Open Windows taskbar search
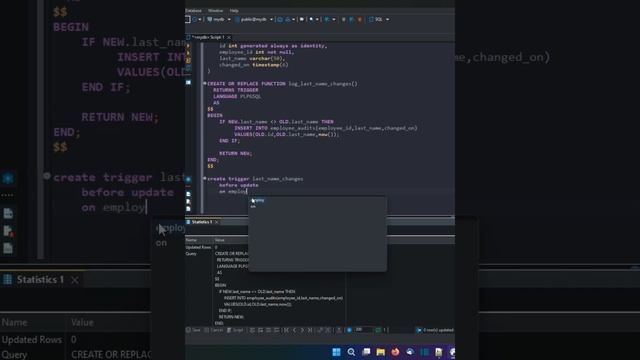Viewport: 640px width, 360px height. point(351,352)
